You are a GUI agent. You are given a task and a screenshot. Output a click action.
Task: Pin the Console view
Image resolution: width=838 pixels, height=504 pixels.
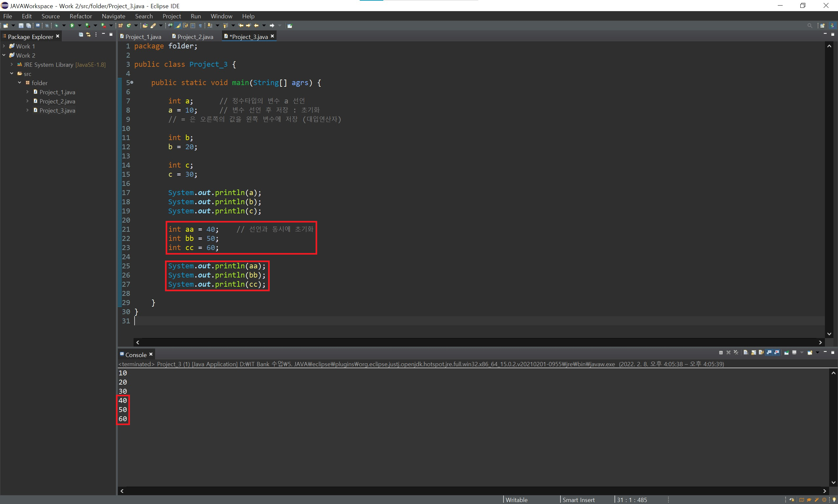[x=786, y=353]
